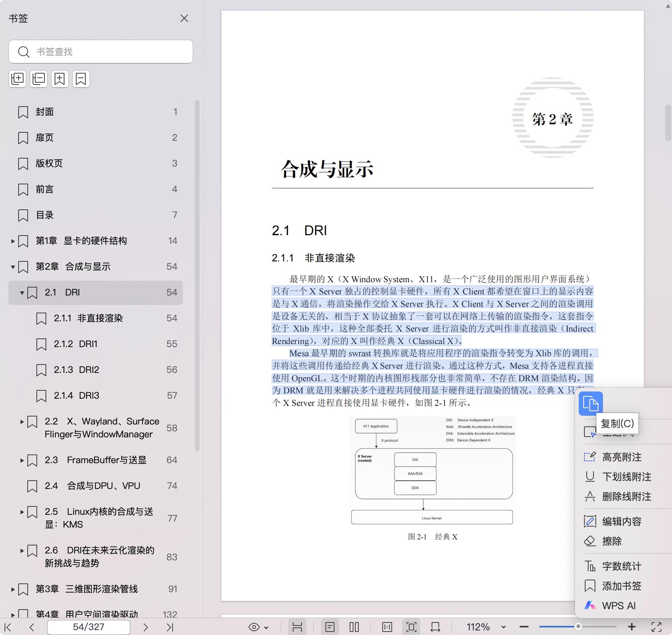Enter fullscreen via the bottom-right icon
The height and width of the screenshot is (635, 672).
pos(657,627)
